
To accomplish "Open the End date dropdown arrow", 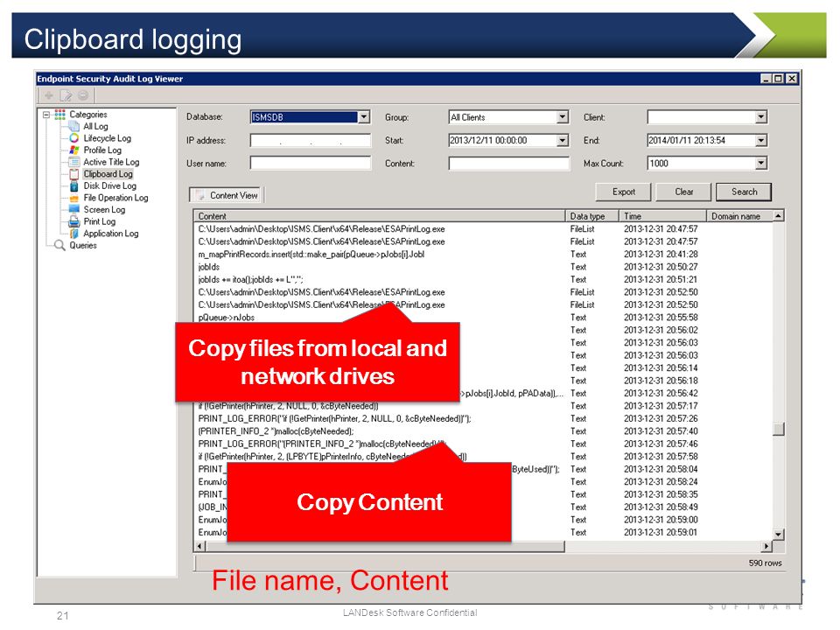I will click(760, 140).
